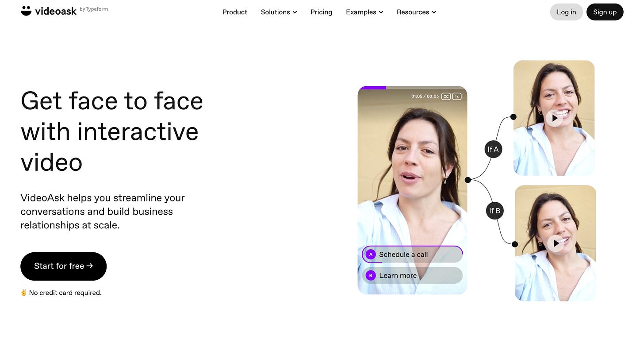This screenshot has width=644, height=347.
Task: Click the If A branch node
Action: tap(493, 149)
